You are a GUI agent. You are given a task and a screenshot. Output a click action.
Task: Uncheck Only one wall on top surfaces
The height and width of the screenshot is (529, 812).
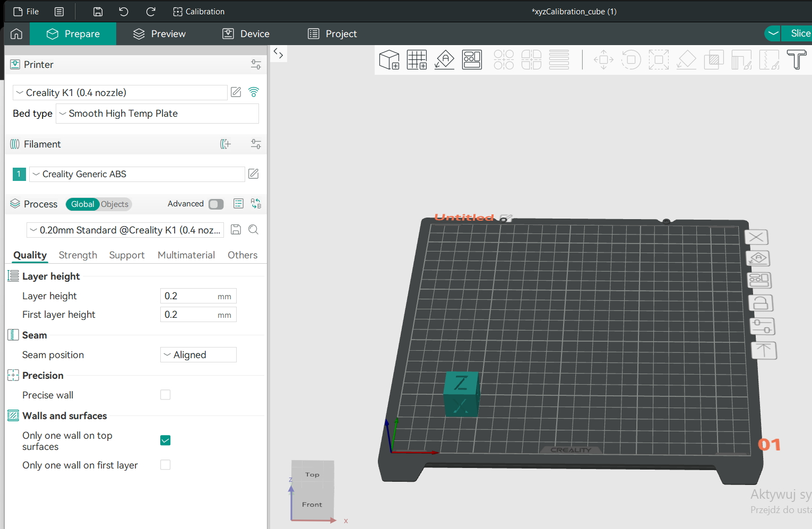(166, 440)
